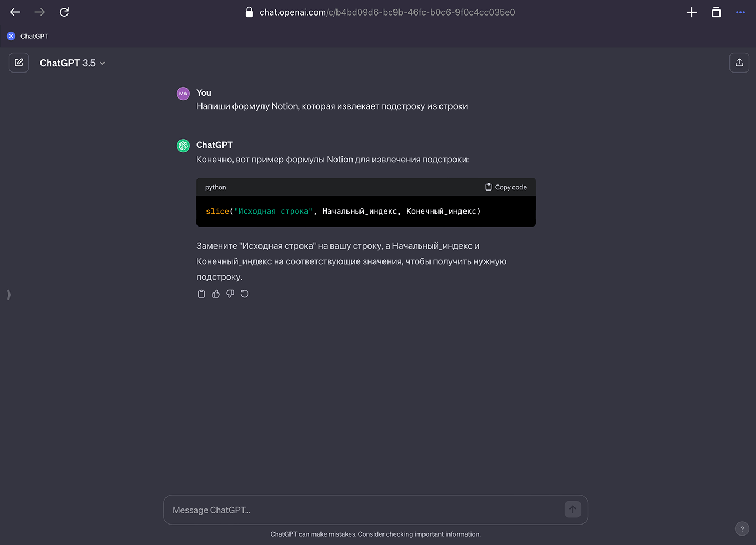Click the 'ChatGPT' responder name
This screenshot has width=756, height=545.
[215, 145]
